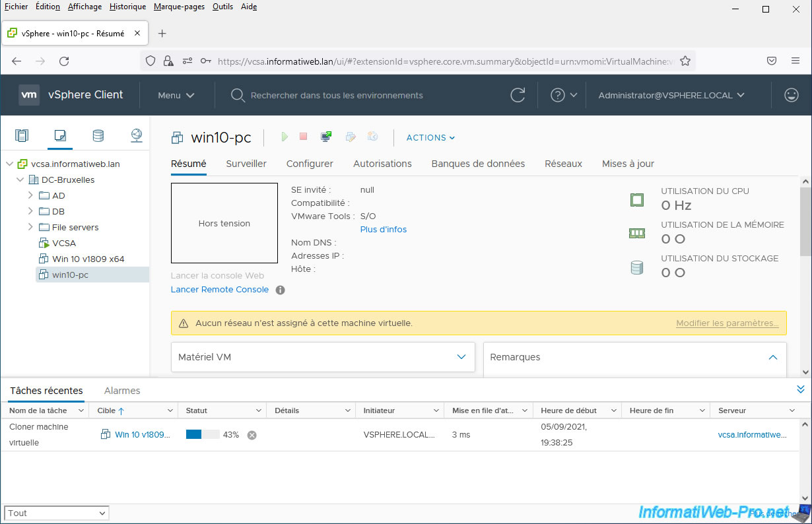Click the vmware vm logo
Viewport: 812px width, 524px height.
coord(29,95)
